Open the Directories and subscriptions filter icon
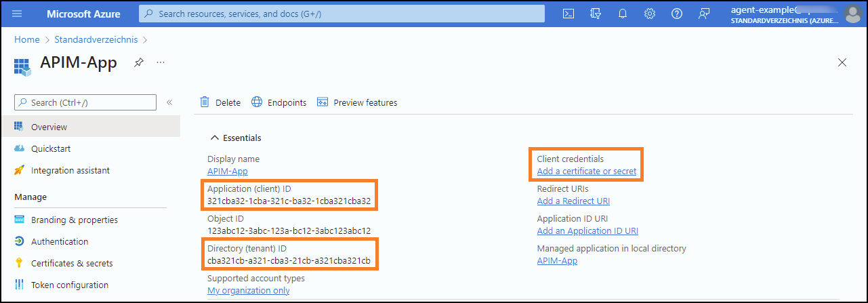This screenshot has height=303, width=868. pyautogui.click(x=596, y=14)
